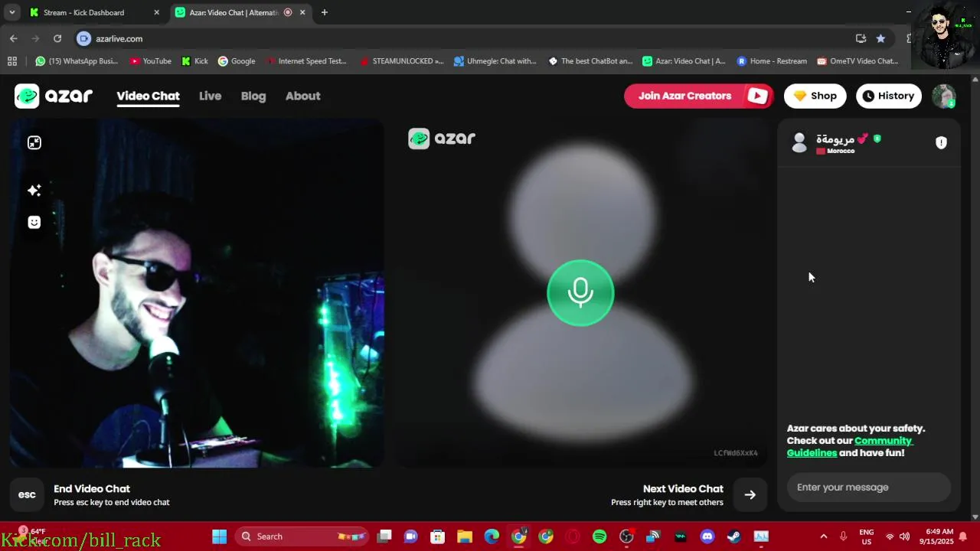Open volume control in system tray
The width and height of the screenshot is (980, 551).
coord(904,536)
